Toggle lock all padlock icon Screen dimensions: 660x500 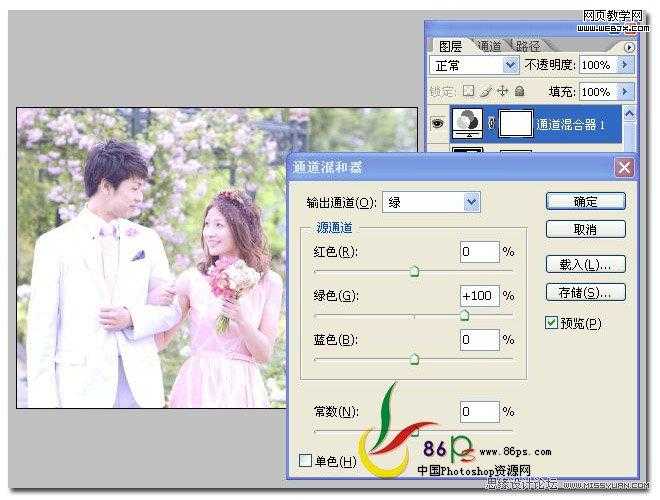[520, 91]
